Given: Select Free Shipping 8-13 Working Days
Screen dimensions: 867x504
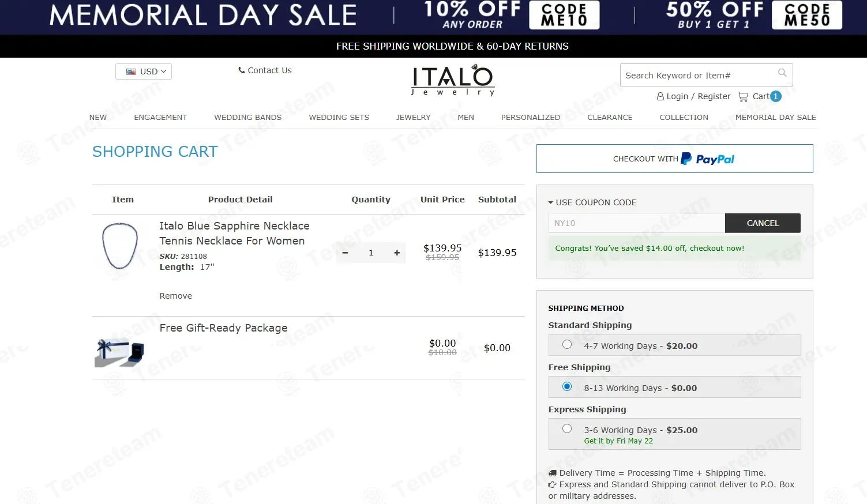Looking at the screenshot, I should [567, 386].
